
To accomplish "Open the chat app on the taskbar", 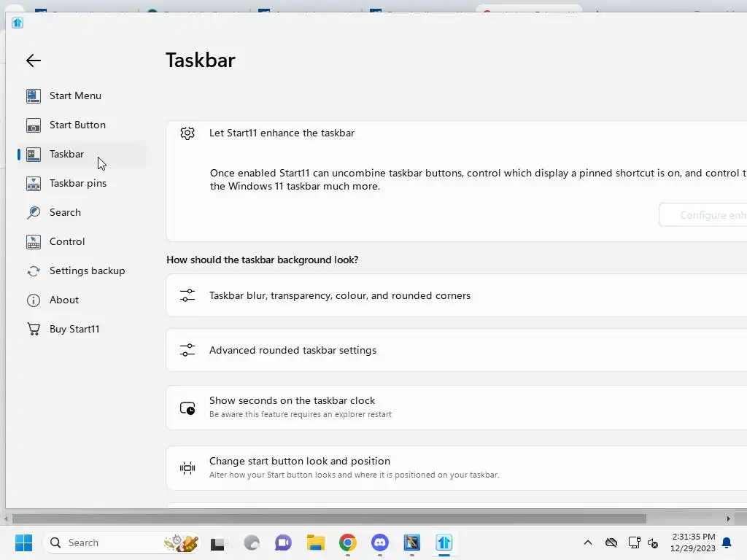I will (283, 542).
